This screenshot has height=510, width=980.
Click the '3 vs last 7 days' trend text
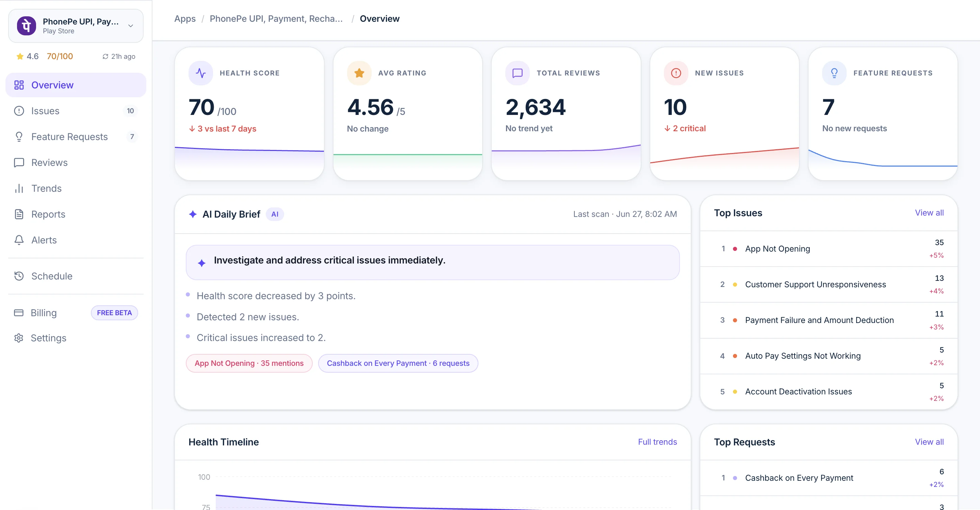223,129
